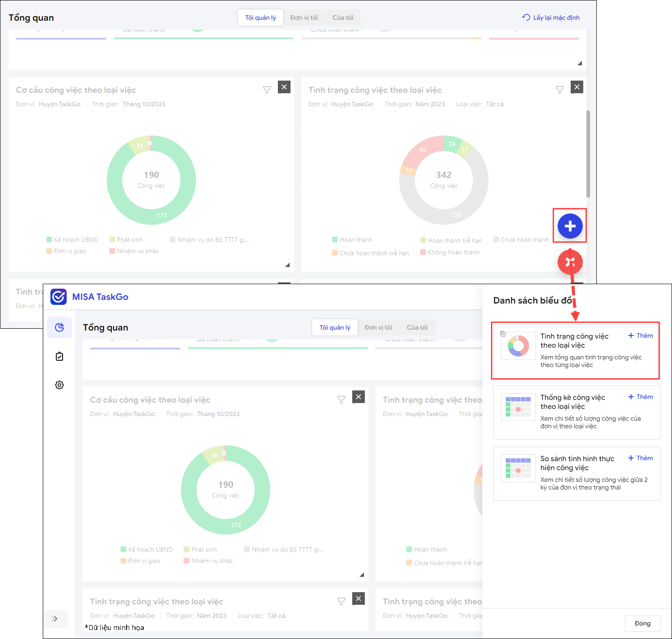Switch to Của tôi tab in lower window
The image size is (672, 639).
[417, 327]
